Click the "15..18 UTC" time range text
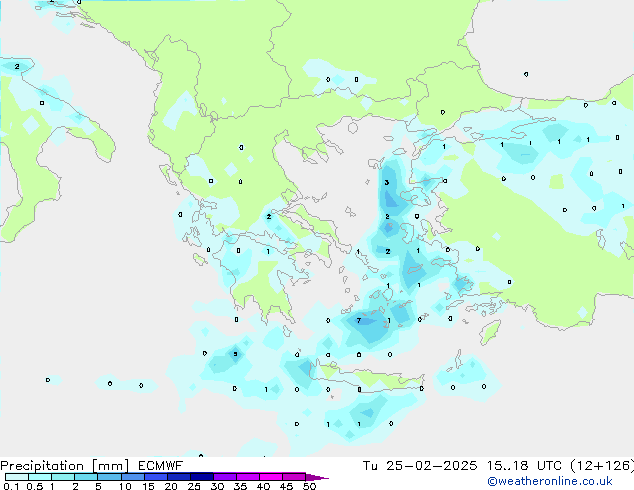Image resolution: width=634 pixels, height=490 pixels. [x=524, y=466]
